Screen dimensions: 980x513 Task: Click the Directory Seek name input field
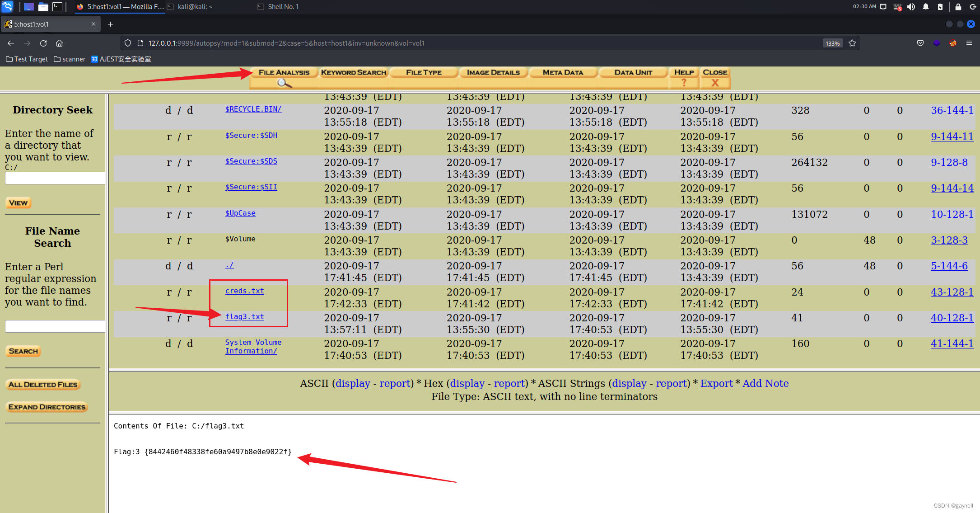[x=55, y=178]
